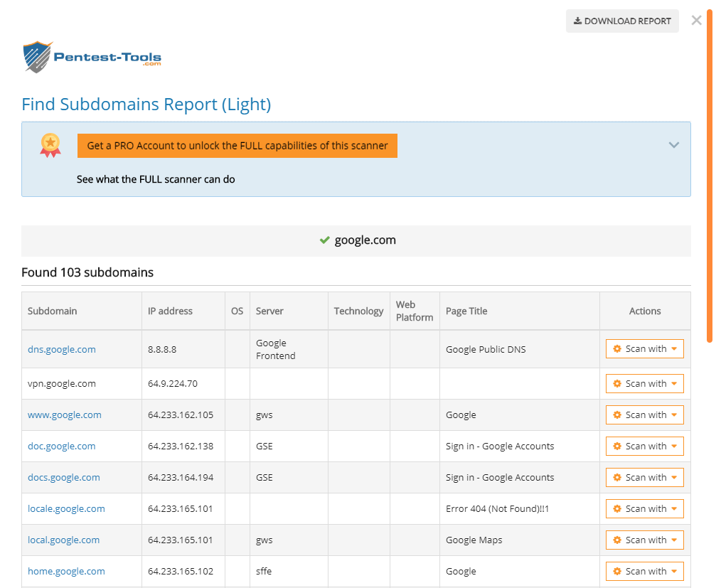Click the orange vertical scrollbar
Viewport: 721px width, 588px height.
[x=710, y=177]
